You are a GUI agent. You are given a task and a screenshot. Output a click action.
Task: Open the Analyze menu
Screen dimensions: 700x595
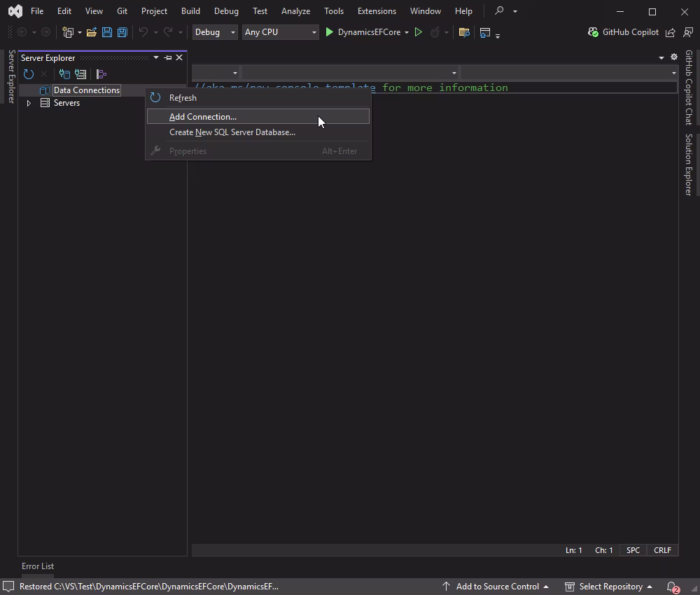pyautogui.click(x=295, y=11)
